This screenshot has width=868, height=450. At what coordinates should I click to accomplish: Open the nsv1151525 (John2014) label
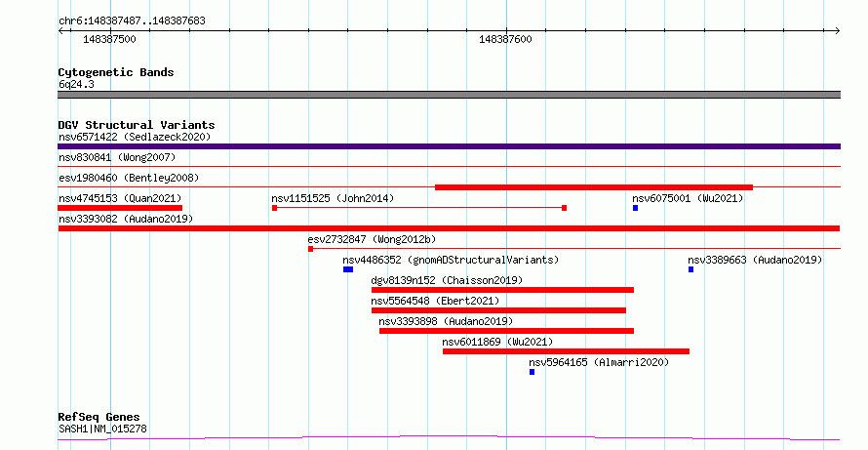(333, 198)
